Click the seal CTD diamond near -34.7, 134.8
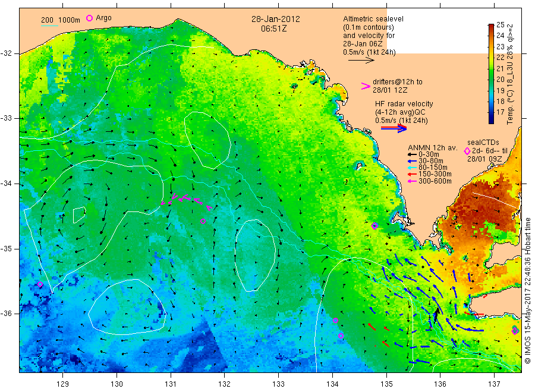 pyautogui.click(x=374, y=226)
